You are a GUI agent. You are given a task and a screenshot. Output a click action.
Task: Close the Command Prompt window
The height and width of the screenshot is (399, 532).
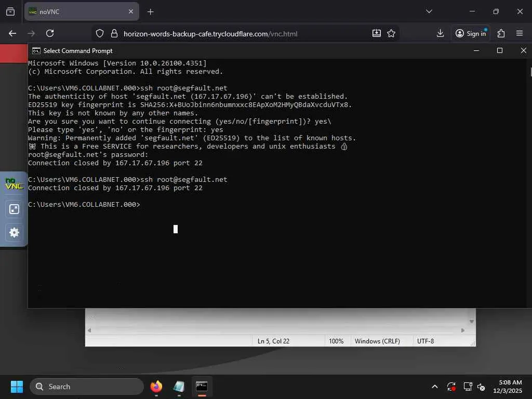(x=524, y=50)
